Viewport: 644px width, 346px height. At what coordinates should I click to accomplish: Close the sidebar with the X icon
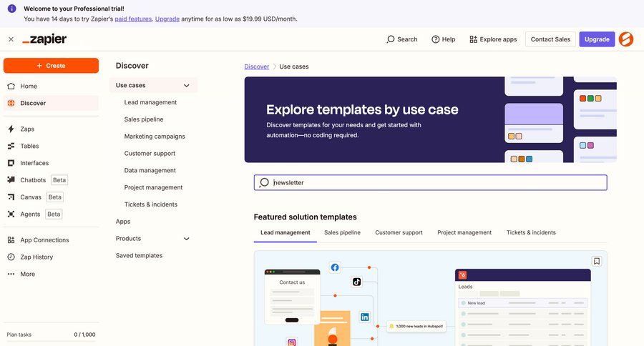pyautogui.click(x=11, y=39)
